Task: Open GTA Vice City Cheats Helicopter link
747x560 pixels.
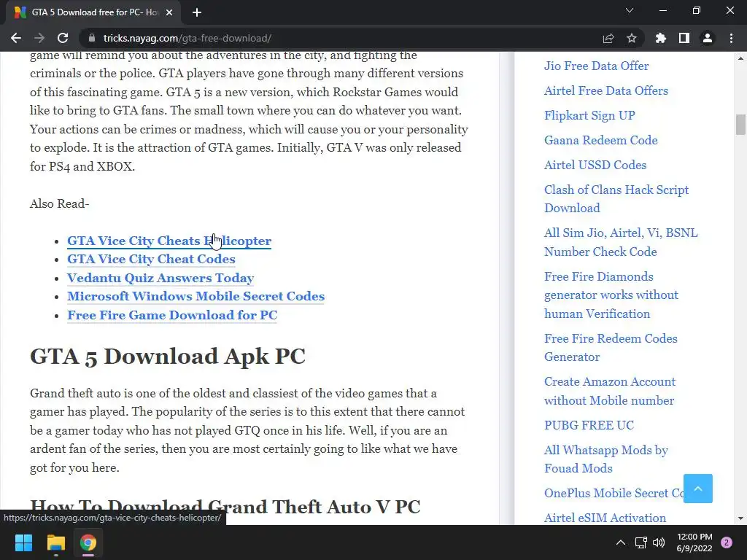Action: click(169, 241)
